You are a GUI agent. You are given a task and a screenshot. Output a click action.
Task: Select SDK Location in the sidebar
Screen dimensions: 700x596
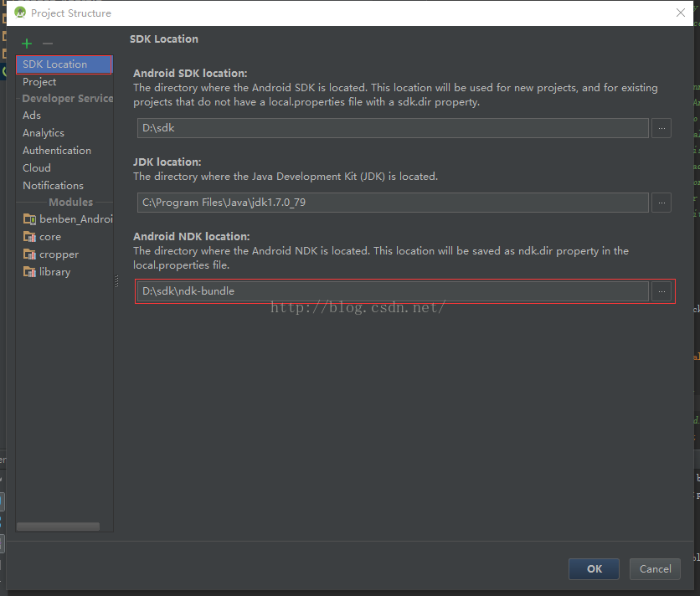[x=64, y=64]
